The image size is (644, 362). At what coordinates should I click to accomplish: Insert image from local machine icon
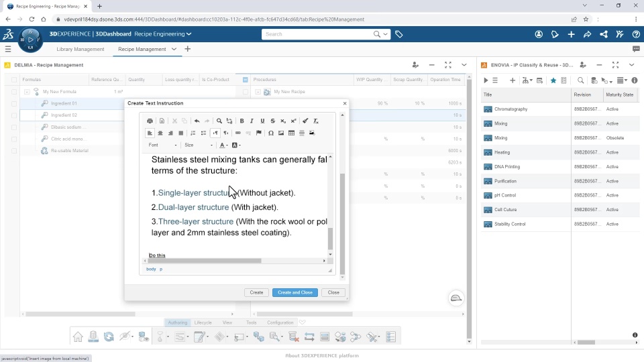(x=312, y=133)
